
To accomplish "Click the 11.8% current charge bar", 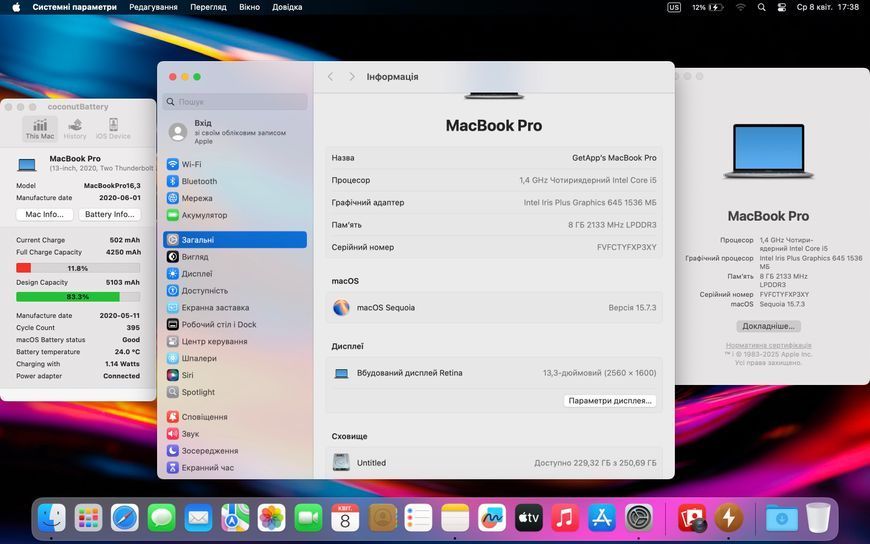I will pos(78,268).
